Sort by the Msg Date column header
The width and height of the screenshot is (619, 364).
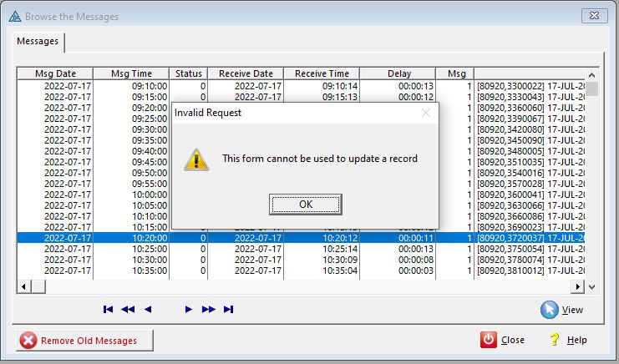click(x=54, y=73)
